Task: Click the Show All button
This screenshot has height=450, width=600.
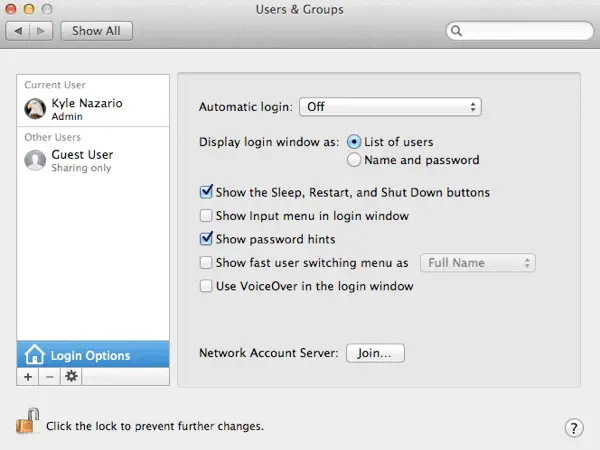Action: pos(96,31)
